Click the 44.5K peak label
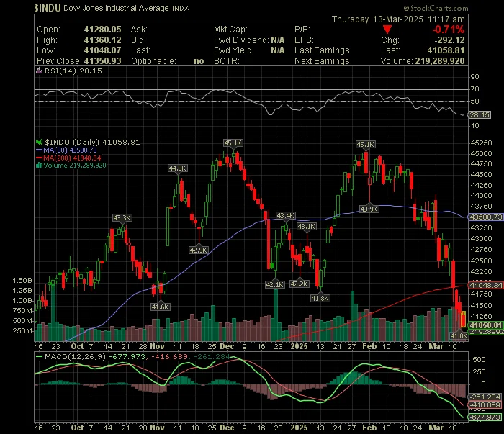Image resolution: width=504 pixels, height=434 pixels. (x=177, y=168)
